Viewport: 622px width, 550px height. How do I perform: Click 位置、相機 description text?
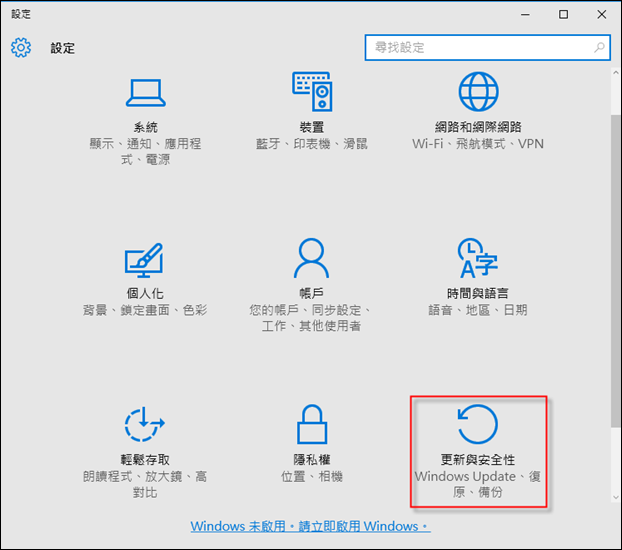click(x=312, y=476)
